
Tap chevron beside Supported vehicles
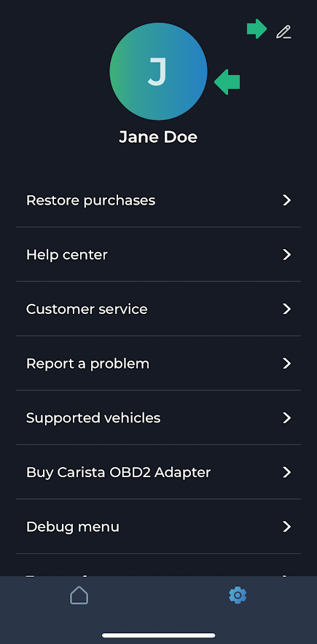pos(286,417)
